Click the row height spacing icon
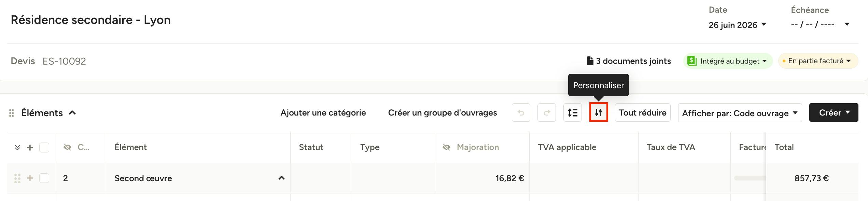The width and height of the screenshot is (868, 201). pos(573,112)
